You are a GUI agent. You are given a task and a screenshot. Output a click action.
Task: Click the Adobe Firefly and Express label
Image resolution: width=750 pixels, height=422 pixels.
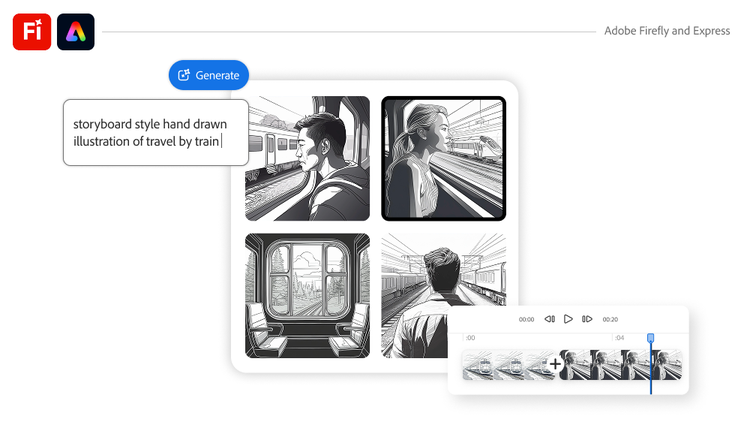pyautogui.click(x=666, y=31)
